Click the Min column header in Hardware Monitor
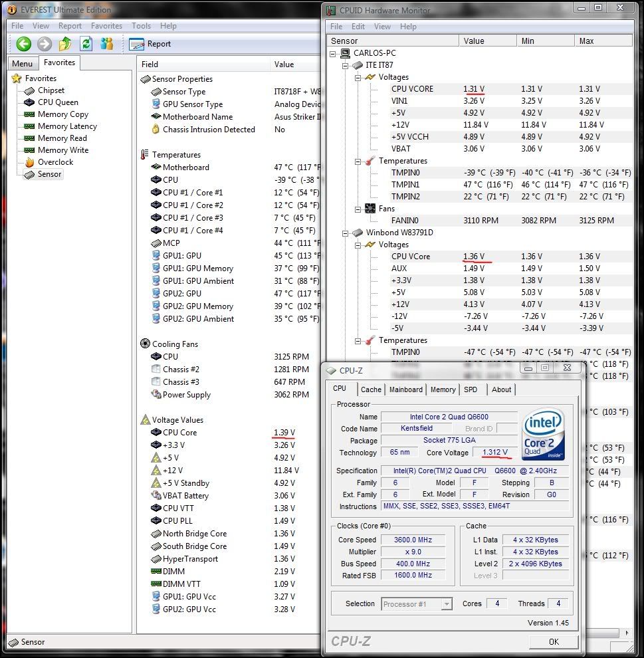Viewport: 644px width, 658px height. click(546, 41)
